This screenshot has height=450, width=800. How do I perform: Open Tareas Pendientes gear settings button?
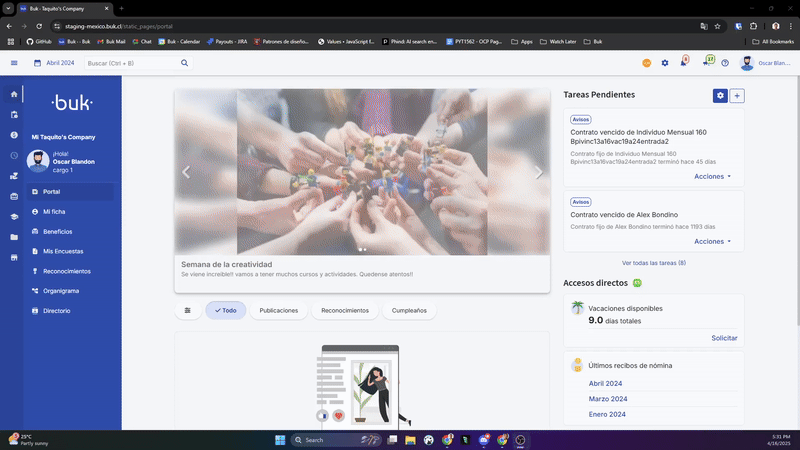point(720,95)
